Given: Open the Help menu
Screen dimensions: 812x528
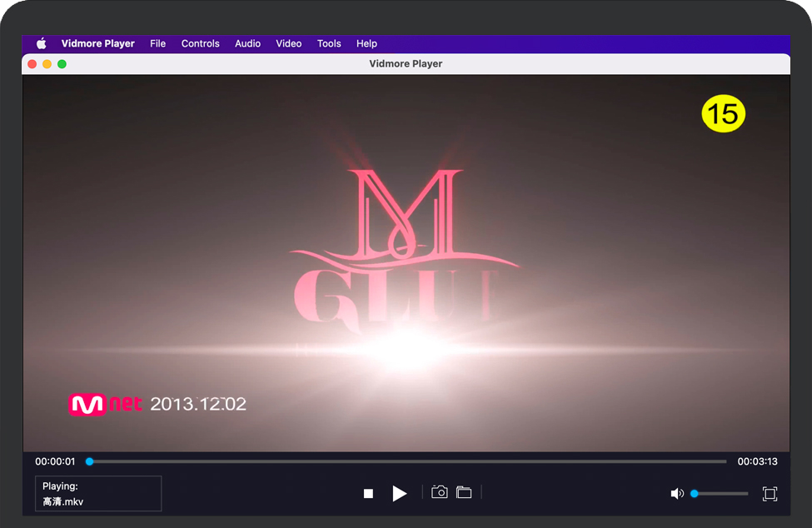Looking at the screenshot, I should coord(366,43).
